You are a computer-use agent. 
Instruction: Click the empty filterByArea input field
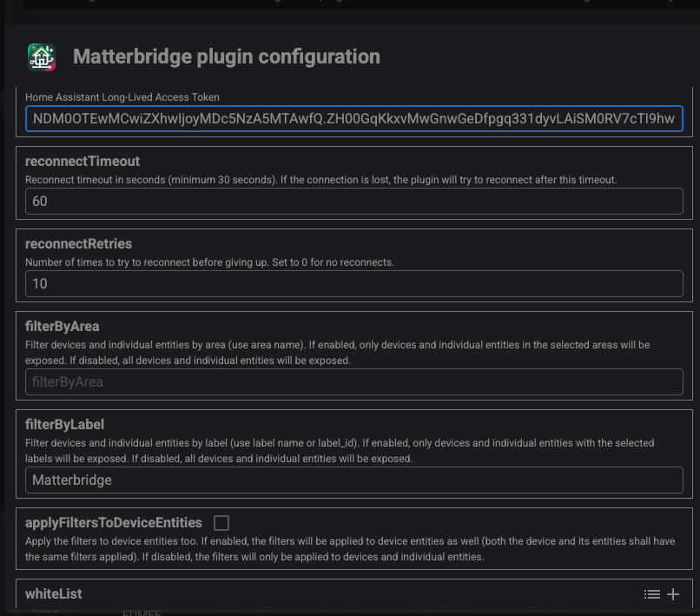coord(354,381)
